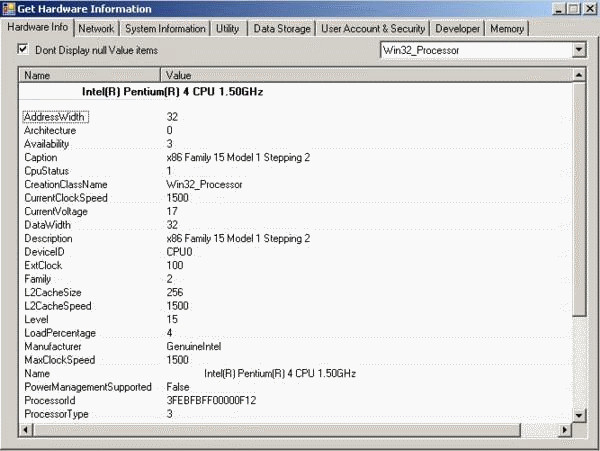Click the vertical scrollbar thumb

579,199
